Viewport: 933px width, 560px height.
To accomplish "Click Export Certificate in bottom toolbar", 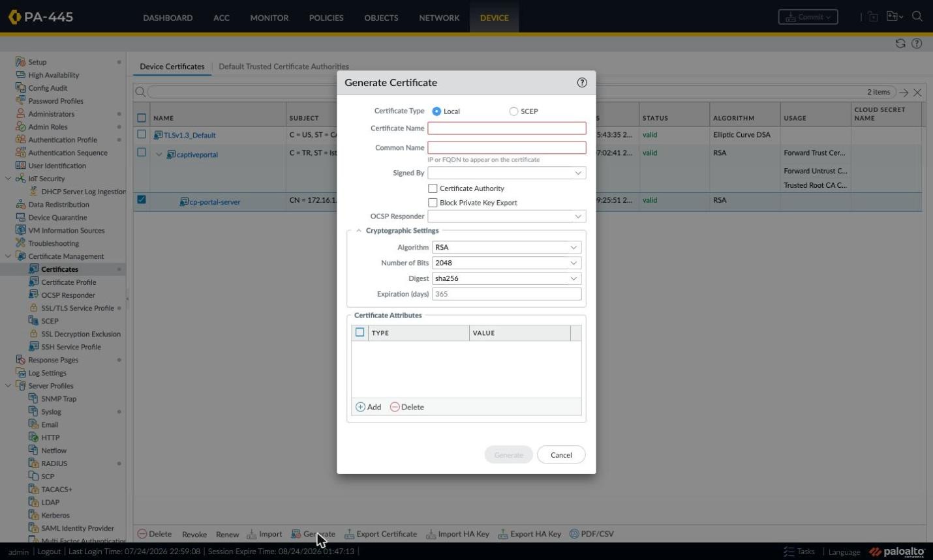I will click(x=380, y=534).
